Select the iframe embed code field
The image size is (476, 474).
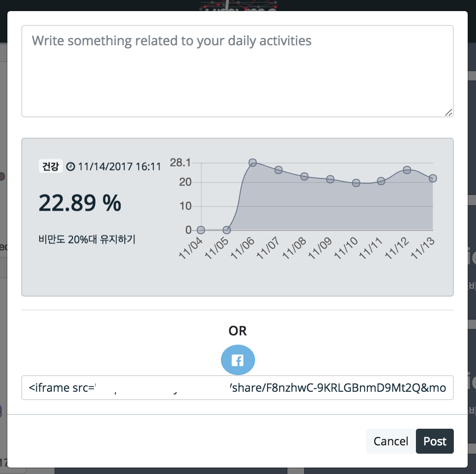pyautogui.click(x=238, y=388)
